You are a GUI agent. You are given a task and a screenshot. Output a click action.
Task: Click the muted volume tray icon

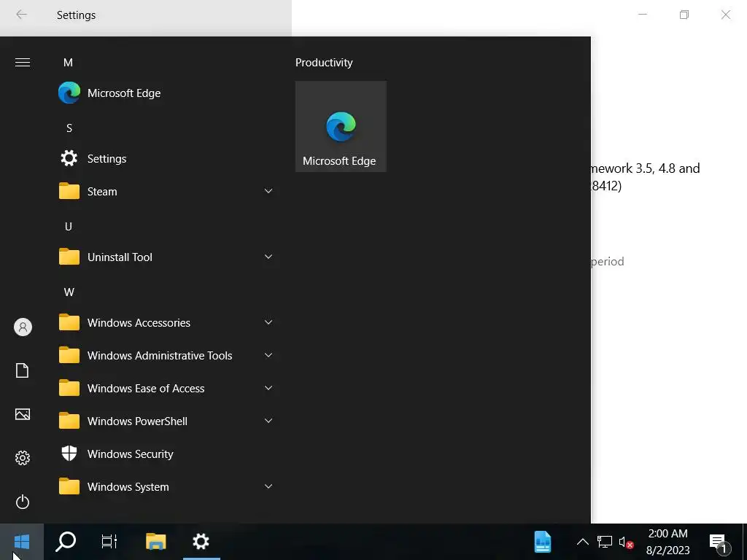[626, 542]
